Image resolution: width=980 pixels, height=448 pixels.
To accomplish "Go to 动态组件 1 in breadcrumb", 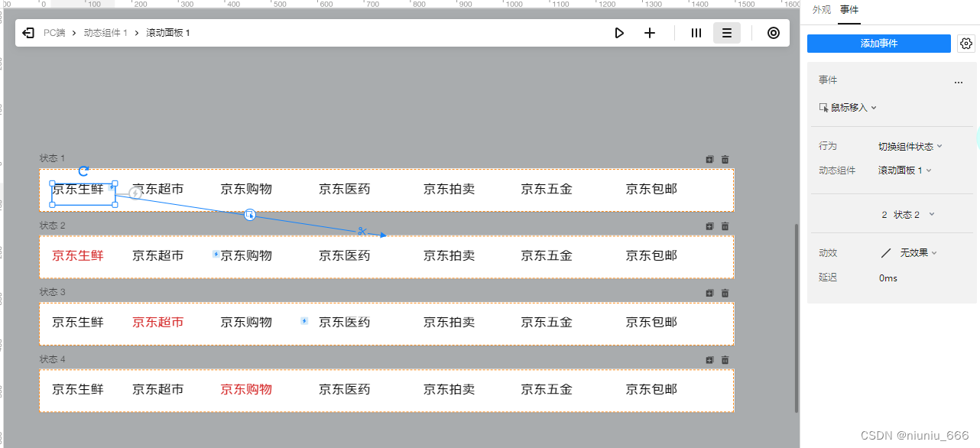I will click(x=105, y=33).
